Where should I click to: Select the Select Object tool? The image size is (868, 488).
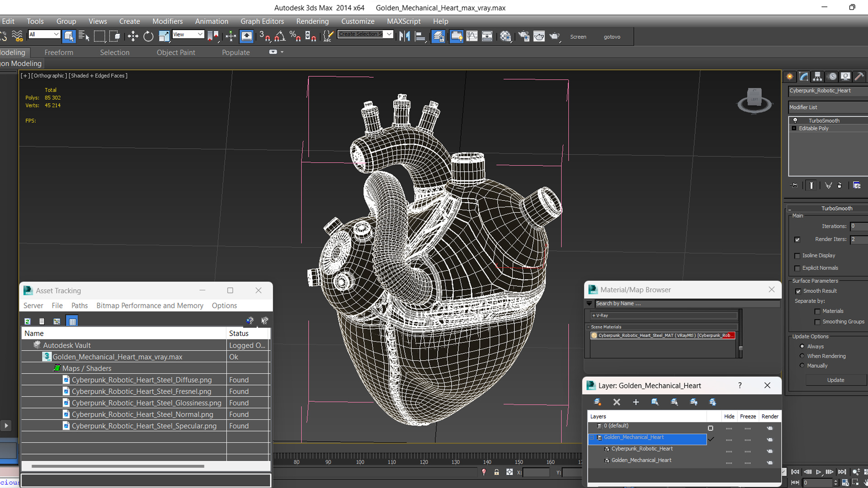(x=69, y=36)
